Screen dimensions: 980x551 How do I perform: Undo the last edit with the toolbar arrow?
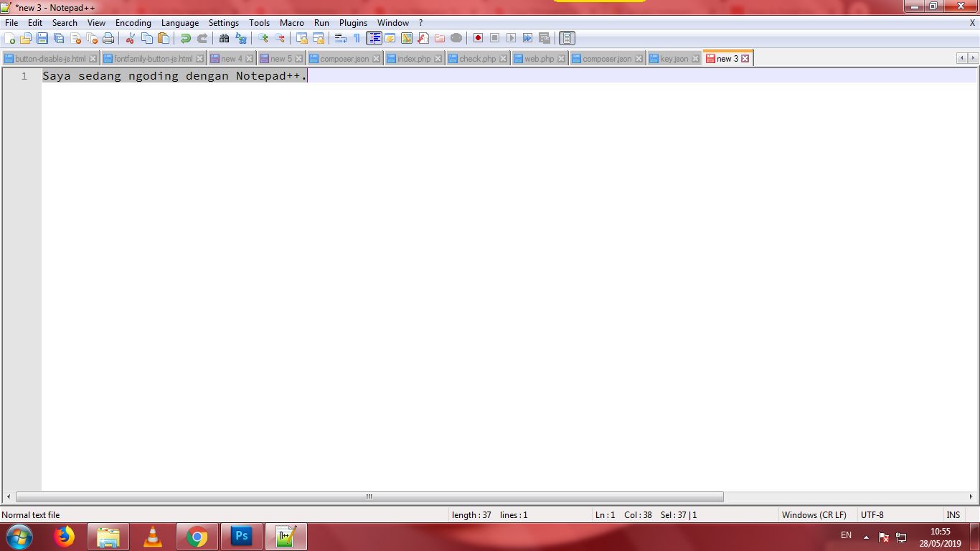[185, 38]
